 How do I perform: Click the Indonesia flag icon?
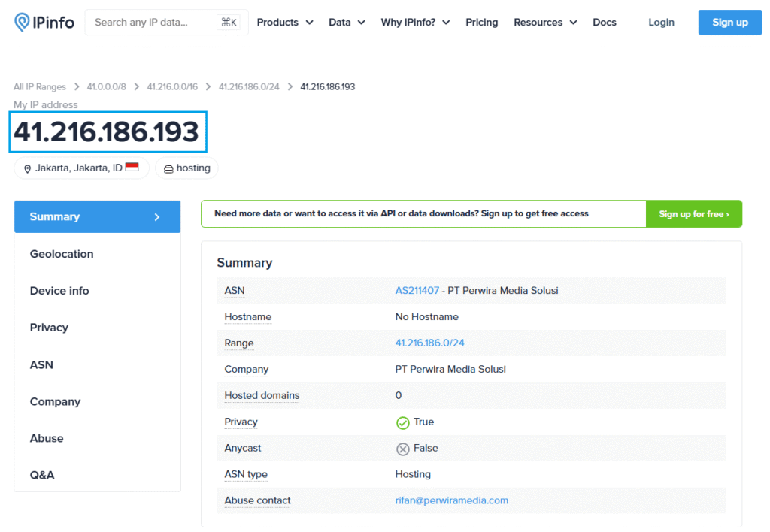(x=132, y=167)
